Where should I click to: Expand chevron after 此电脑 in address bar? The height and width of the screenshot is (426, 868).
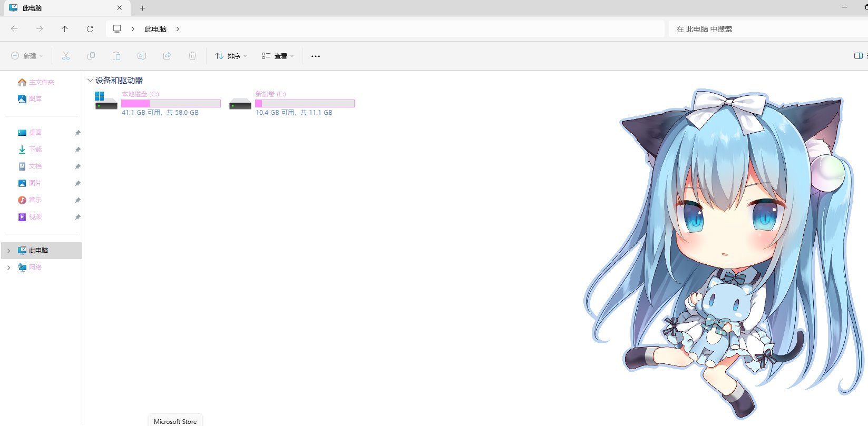[178, 29]
